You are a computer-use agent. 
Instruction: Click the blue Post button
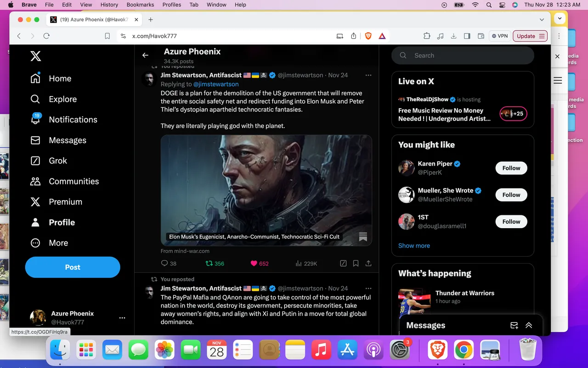73,267
